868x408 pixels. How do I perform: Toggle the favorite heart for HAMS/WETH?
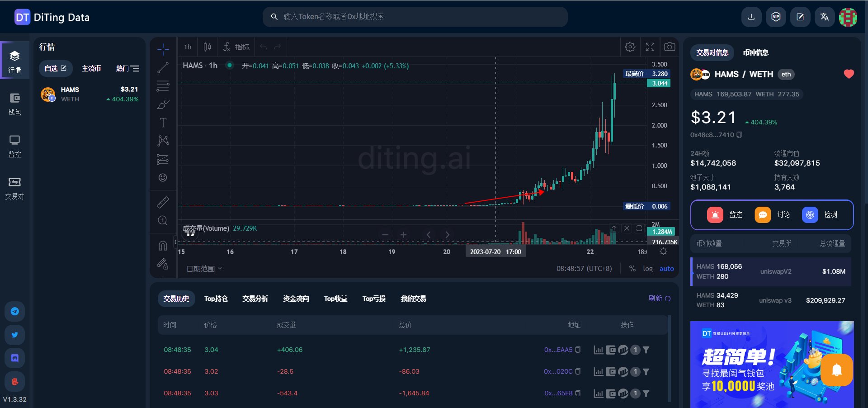[849, 74]
